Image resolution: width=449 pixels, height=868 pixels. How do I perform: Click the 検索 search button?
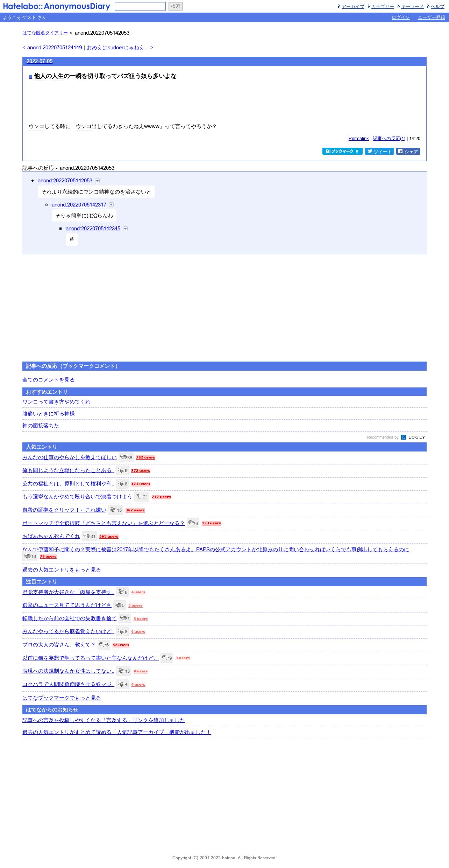pos(176,6)
